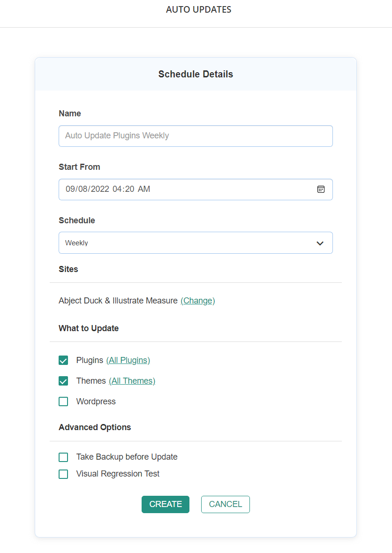The width and height of the screenshot is (392, 553).
Task: Click the Schedule Details heading
Action: tap(196, 74)
